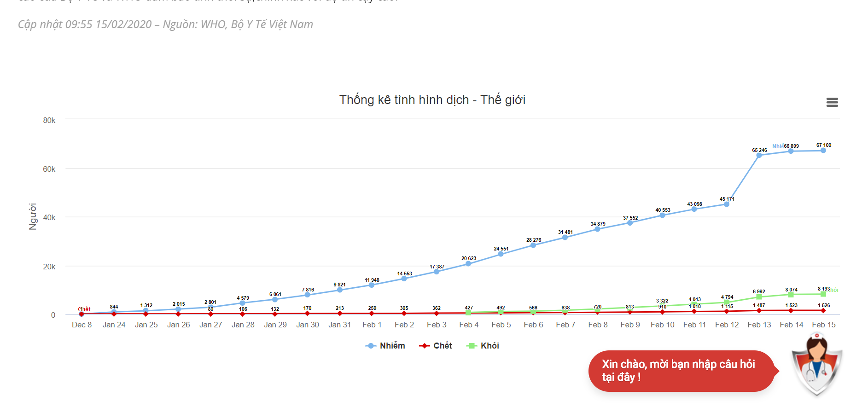The height and width of the screenshot is (413, 868).
Task: Click the Feb 1 infected point 11 948
Action: click(372, 285)
